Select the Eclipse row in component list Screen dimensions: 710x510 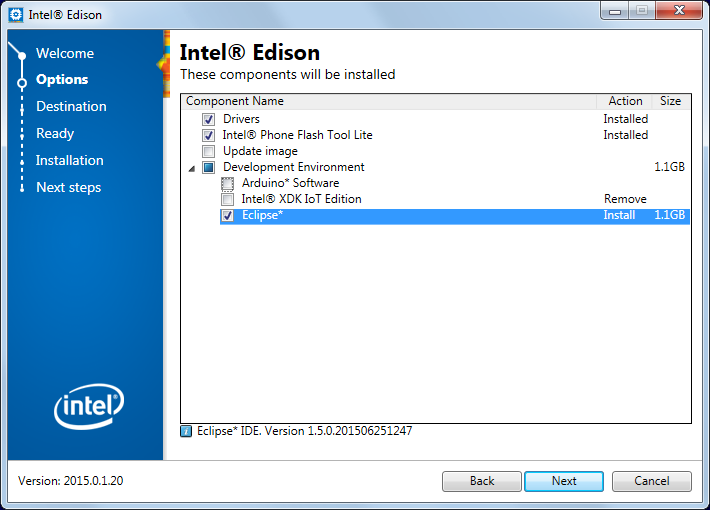pos(455,216)
